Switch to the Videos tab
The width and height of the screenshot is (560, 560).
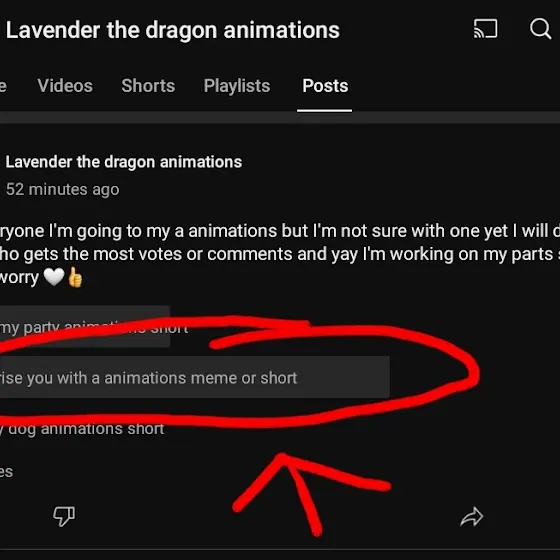tap(65, 86)
